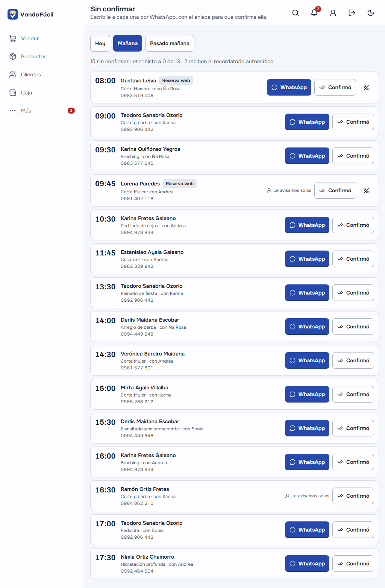The width and height of the screenshot is (385, 588).
Task: Select the Pasado mañana tab
Action: (170, 43)
